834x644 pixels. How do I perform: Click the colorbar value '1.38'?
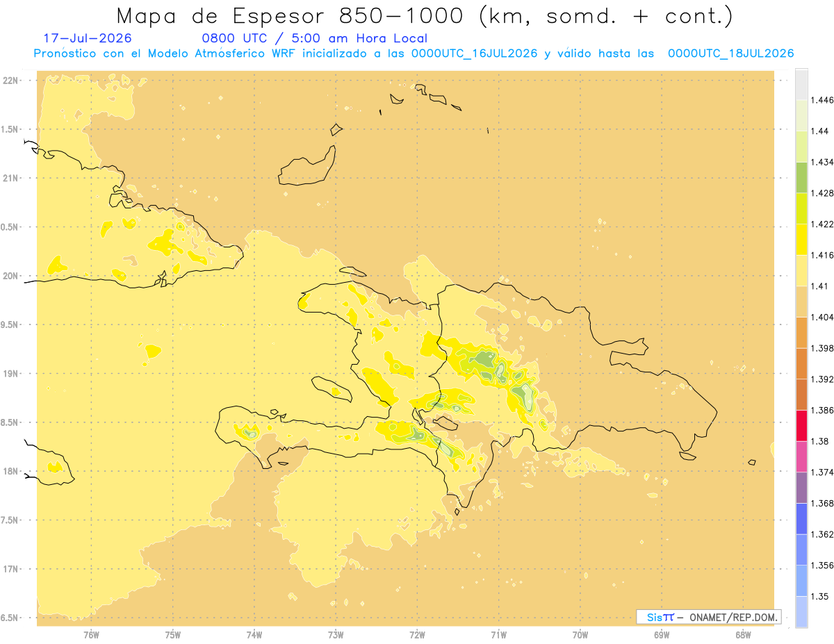[x=821, y=441]
